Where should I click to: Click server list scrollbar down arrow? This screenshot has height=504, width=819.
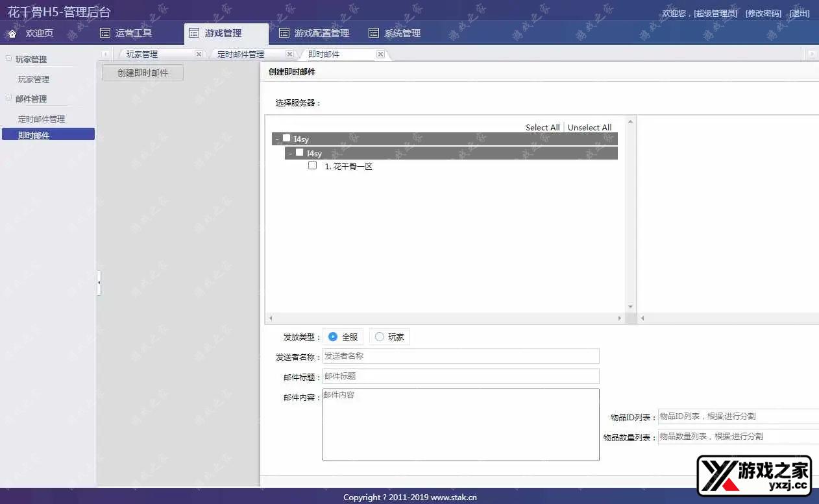tap(630, 307)
